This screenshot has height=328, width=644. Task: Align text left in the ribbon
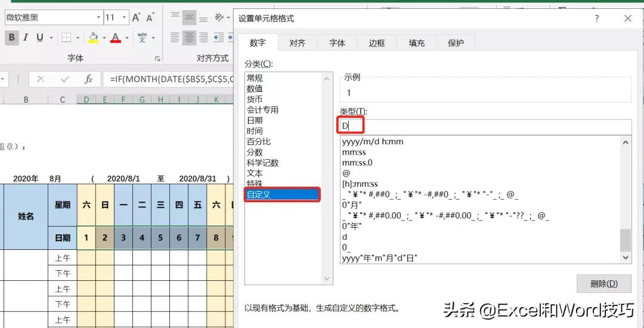pyautogui.click(x=175, y=38)
